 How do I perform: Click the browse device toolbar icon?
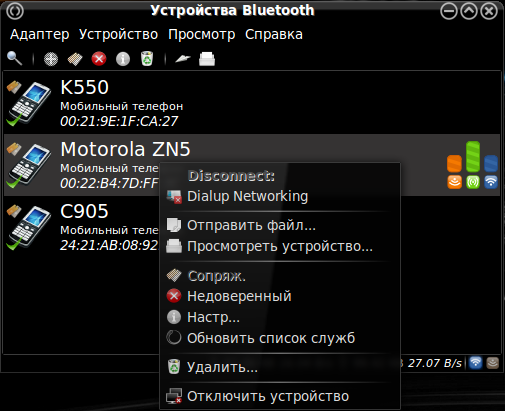[207, 59]
